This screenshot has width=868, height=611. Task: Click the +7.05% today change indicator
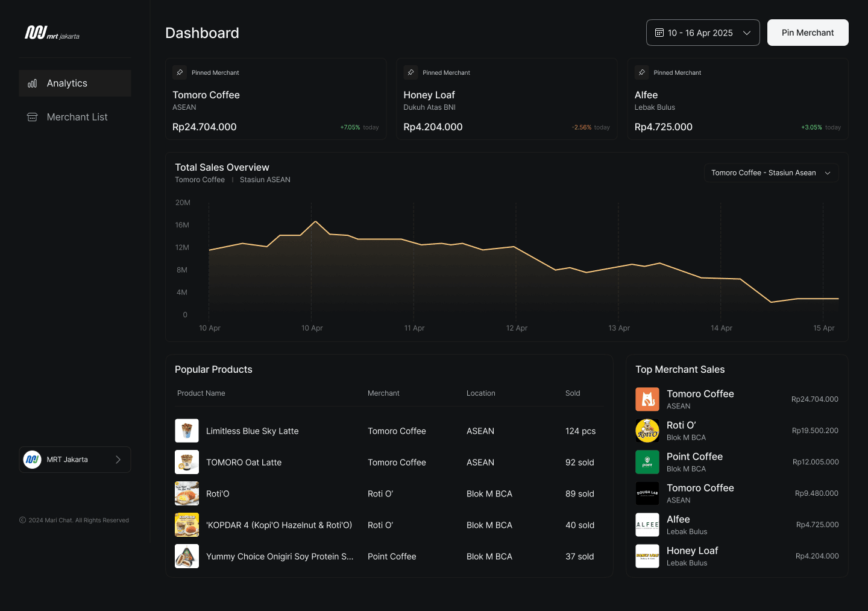click(x=359, y=127)
